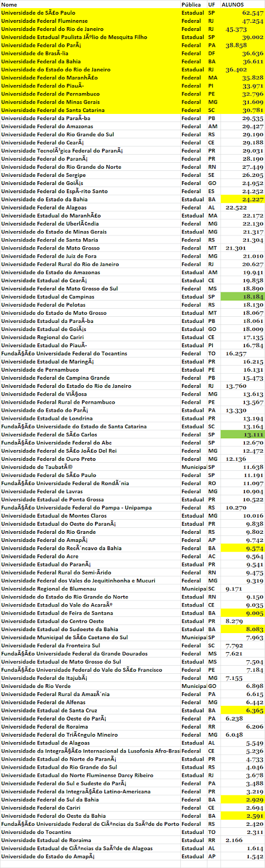Image resolution: width=265 pixels, height=868 pixels.
Task: Select "Universidade Regional do Cariri"
Action: (x=42, y=337)
